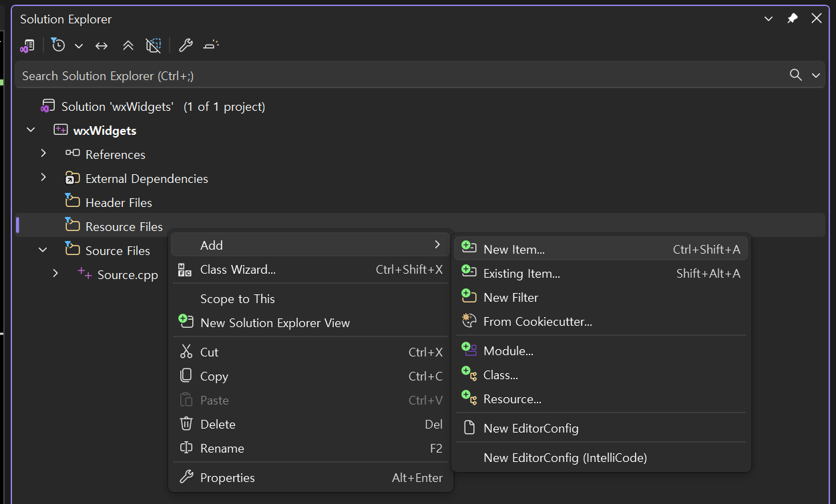The height and width of the screenshot is (504, 836).
Task: Click the Resource Files folder icon
Action: coord(72,225)
